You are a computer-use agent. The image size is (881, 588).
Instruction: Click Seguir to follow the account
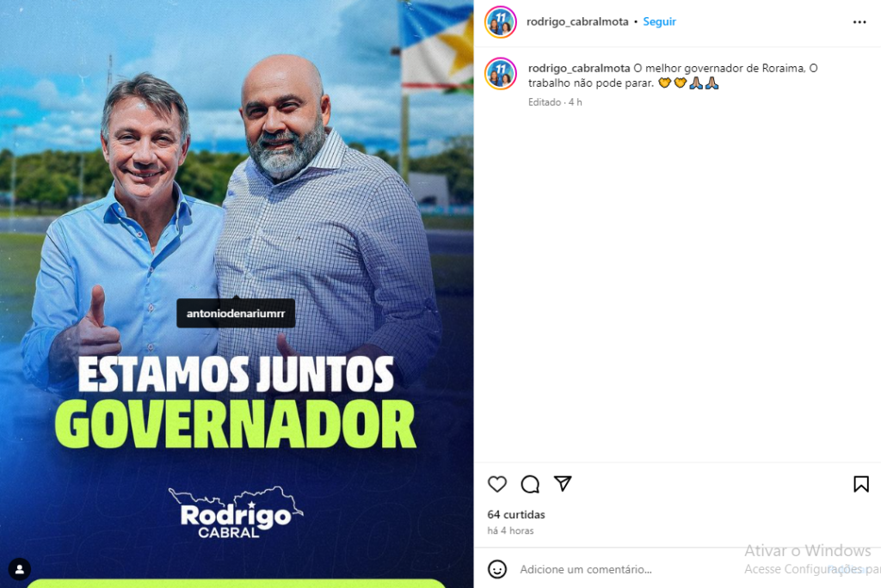point(659,21)
